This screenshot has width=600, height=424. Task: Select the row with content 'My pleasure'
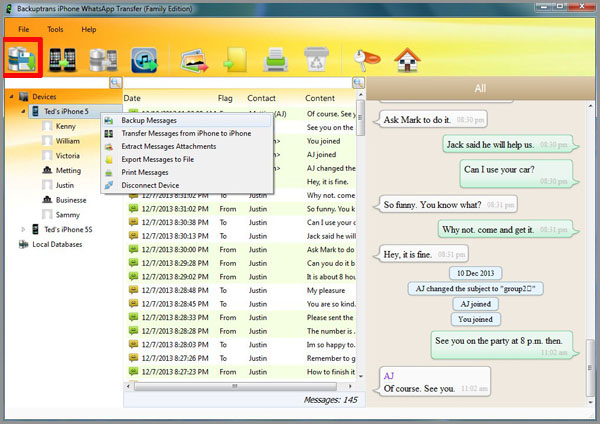(x=241, y=290)
